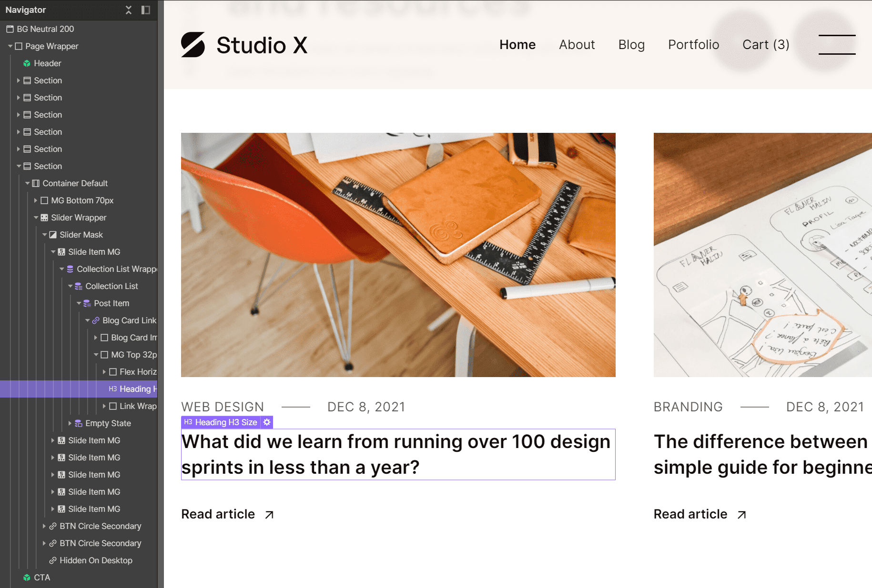This screenshot has height=588, width=872.
Task: Click the BRANDING category label
Action: coord(688,407)
